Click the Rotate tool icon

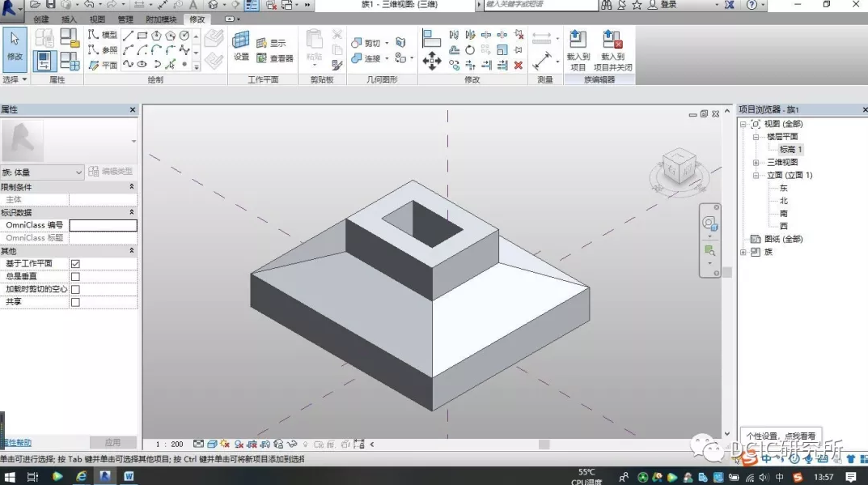point(470,50)
